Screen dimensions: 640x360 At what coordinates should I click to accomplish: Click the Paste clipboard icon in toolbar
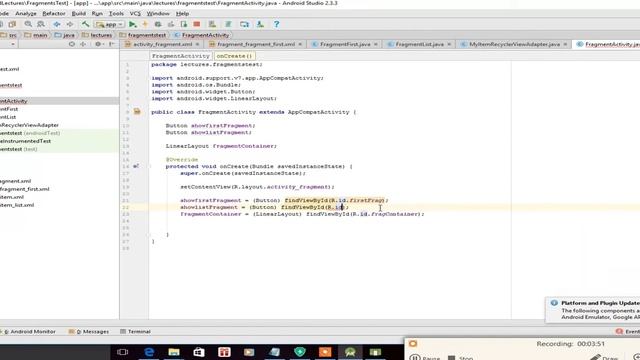point(12,24)
